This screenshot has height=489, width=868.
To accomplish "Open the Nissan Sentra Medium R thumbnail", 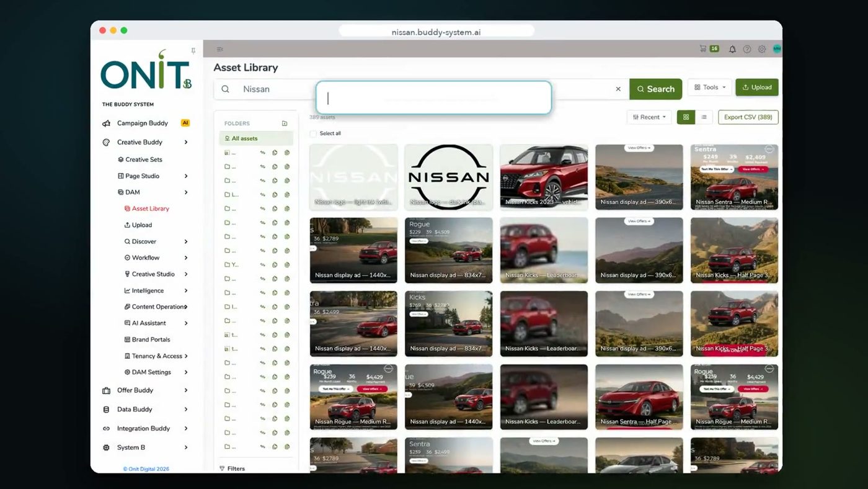I will tap(734, 177).
